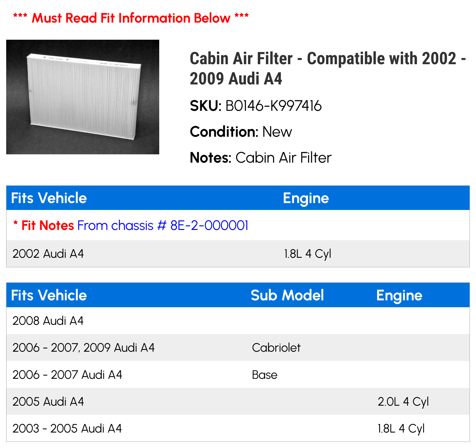Click the Base sub model cell
This screenshot has width=476, height=448.
tap(265, 375)
